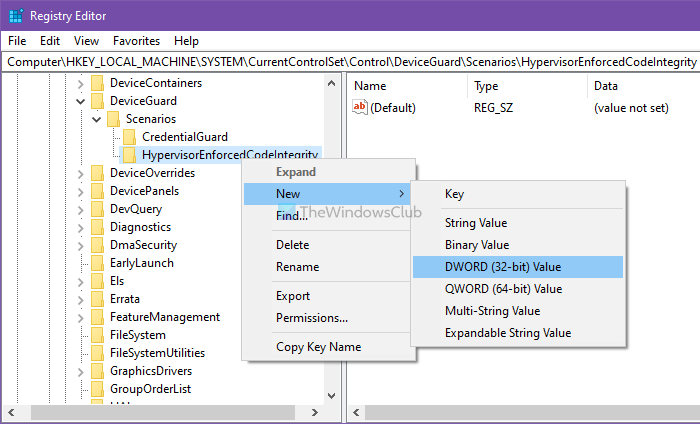Click the Els folder icon
700x424 pixels.
coord(97,281)
